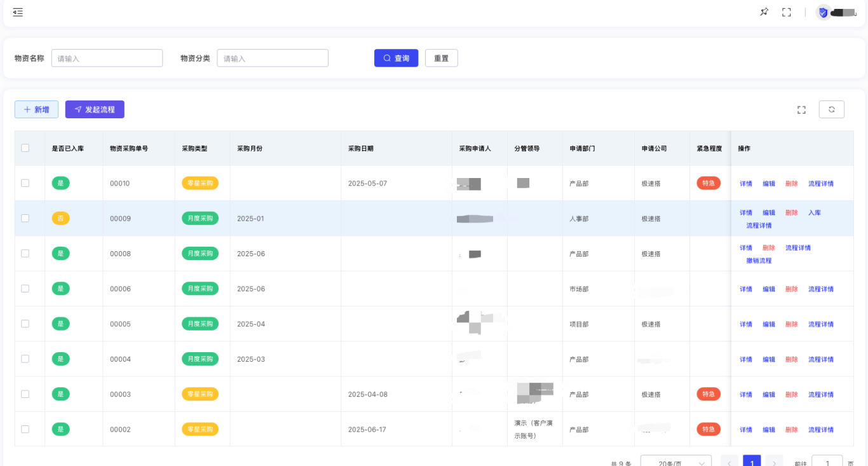The height and width of the screenshot is (466, 868).
Task: Toggle fullscreen icon in top header
Action: 787,12
